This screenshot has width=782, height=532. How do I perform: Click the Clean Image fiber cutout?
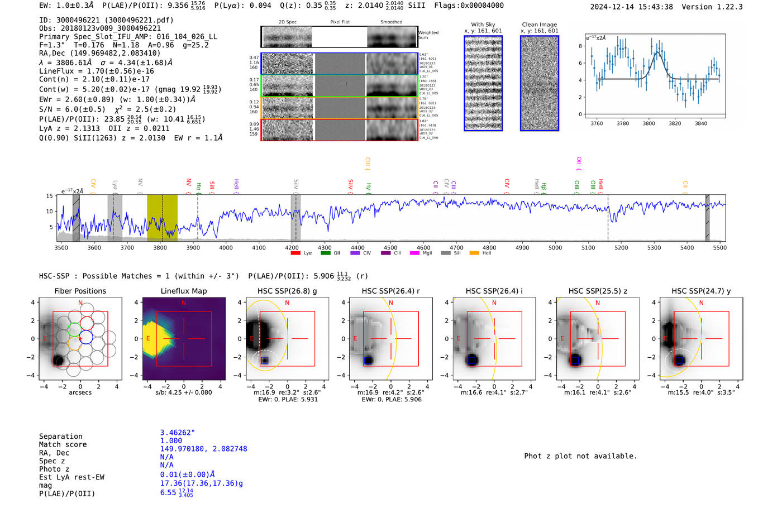[540, 83]
